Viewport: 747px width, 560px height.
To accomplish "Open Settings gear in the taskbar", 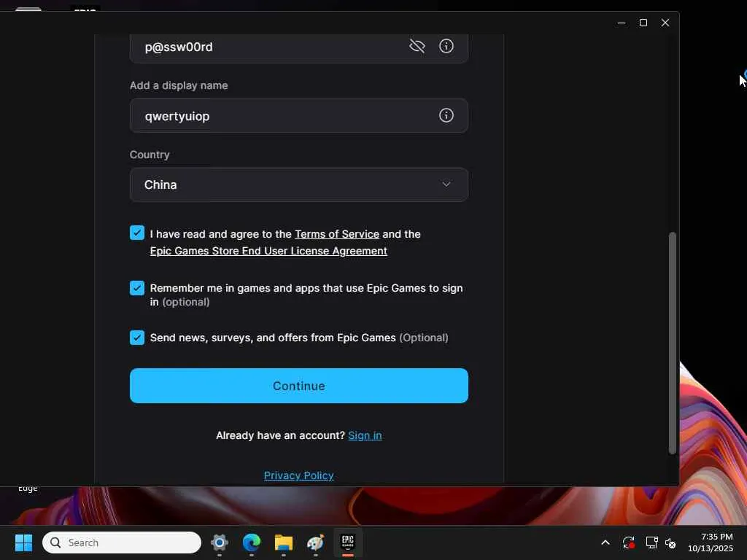I will 219,542.
